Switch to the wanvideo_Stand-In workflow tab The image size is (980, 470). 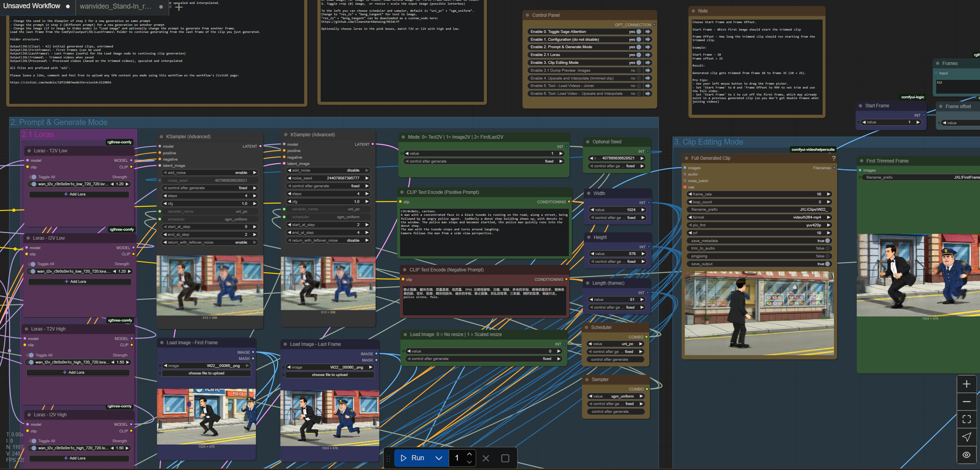coord(116,6)
